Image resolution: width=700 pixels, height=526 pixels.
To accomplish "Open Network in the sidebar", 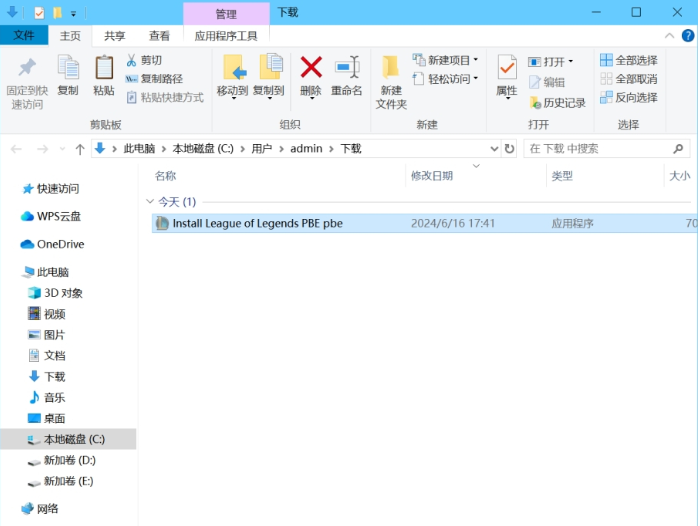I will click(40, 509).
